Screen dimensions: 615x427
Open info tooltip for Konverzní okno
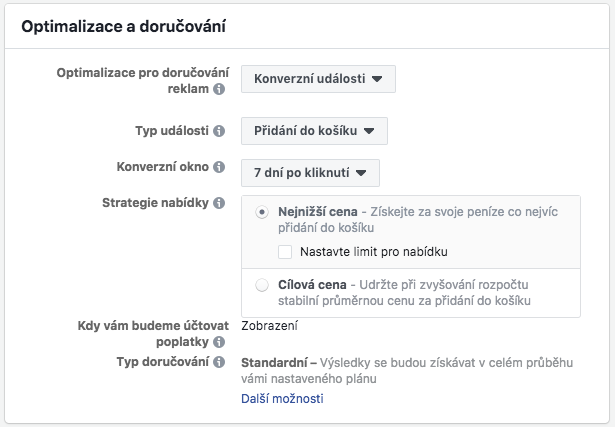[219, 167]
